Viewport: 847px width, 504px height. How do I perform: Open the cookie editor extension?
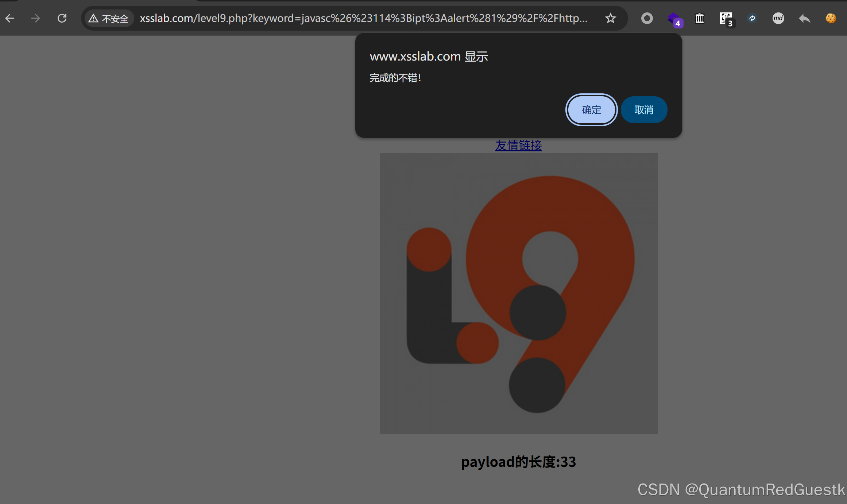point(831,18)
